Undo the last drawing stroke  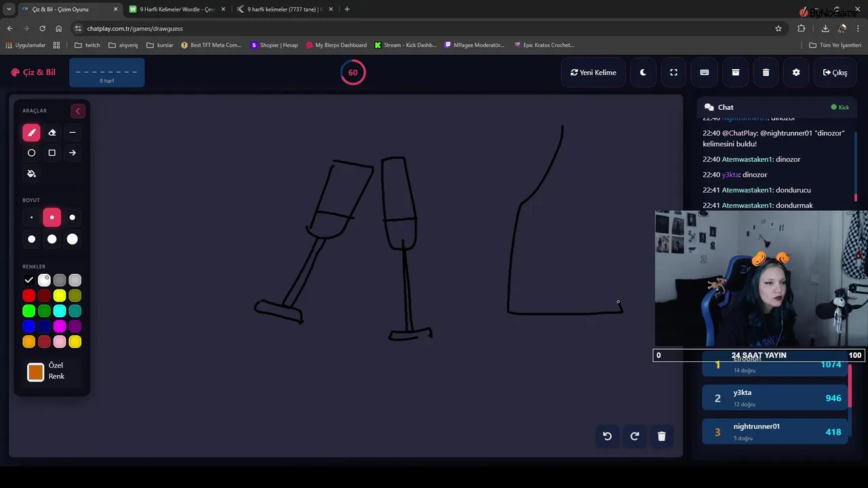pos(608,436)
